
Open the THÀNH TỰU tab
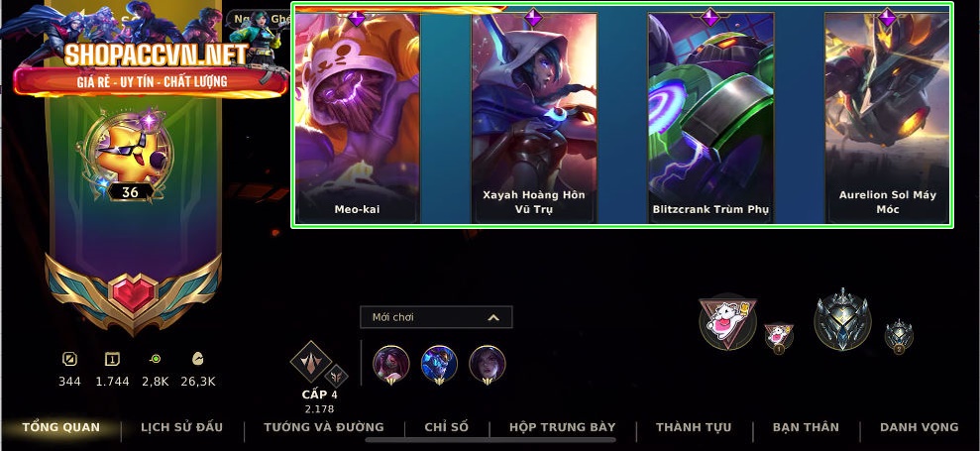pyautogui.click(x=694, y=427)
